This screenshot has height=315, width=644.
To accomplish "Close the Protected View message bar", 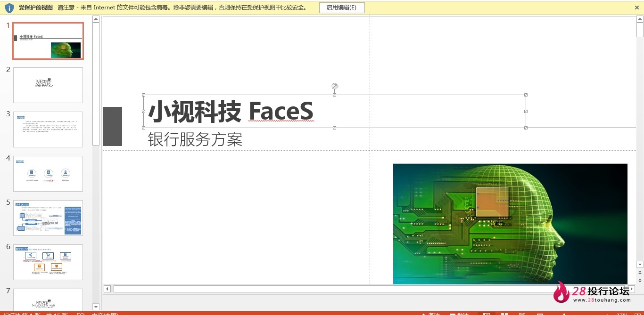I will 637,8.
